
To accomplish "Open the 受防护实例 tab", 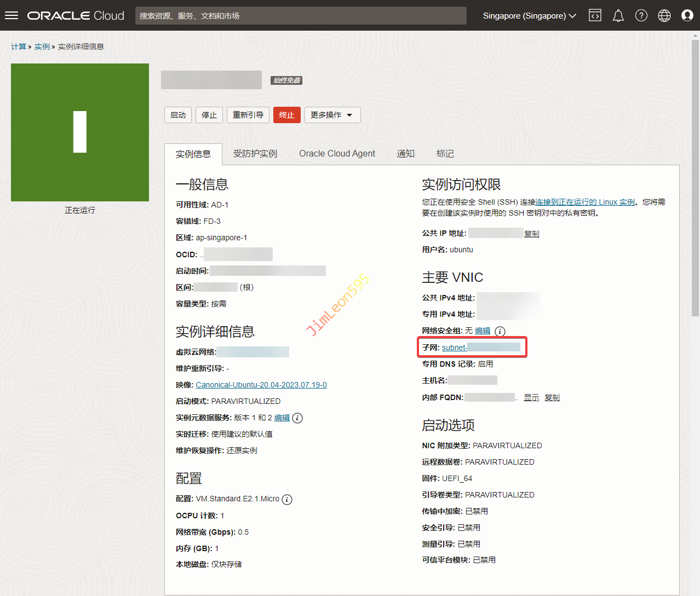I will click(x=255, y=154).
